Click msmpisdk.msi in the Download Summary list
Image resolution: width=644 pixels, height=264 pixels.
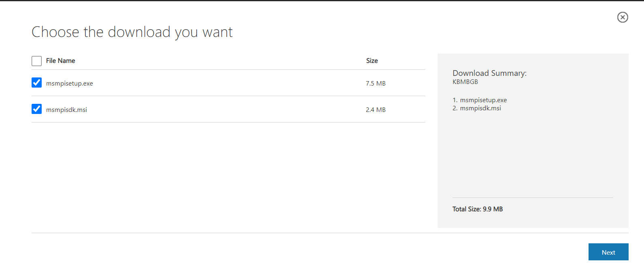[480, 108]
